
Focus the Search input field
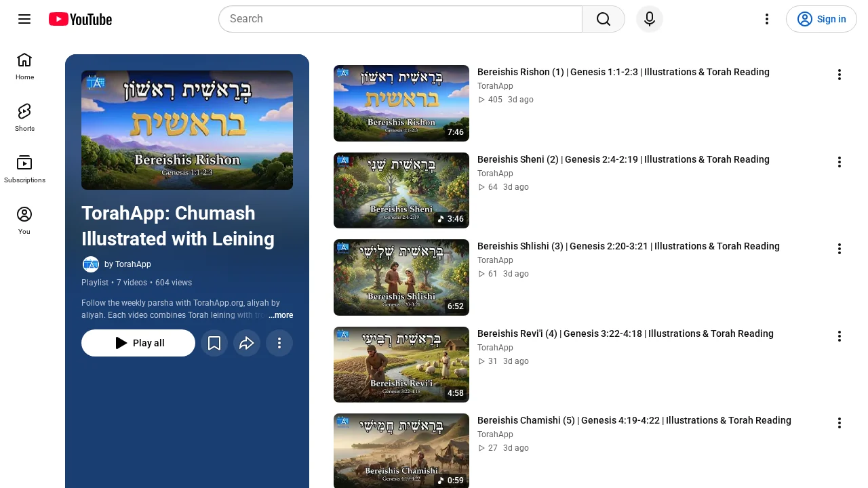point(400,19)
